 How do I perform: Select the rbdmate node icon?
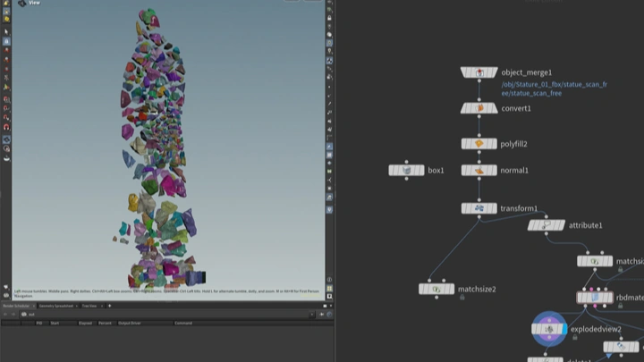(595, 298)
